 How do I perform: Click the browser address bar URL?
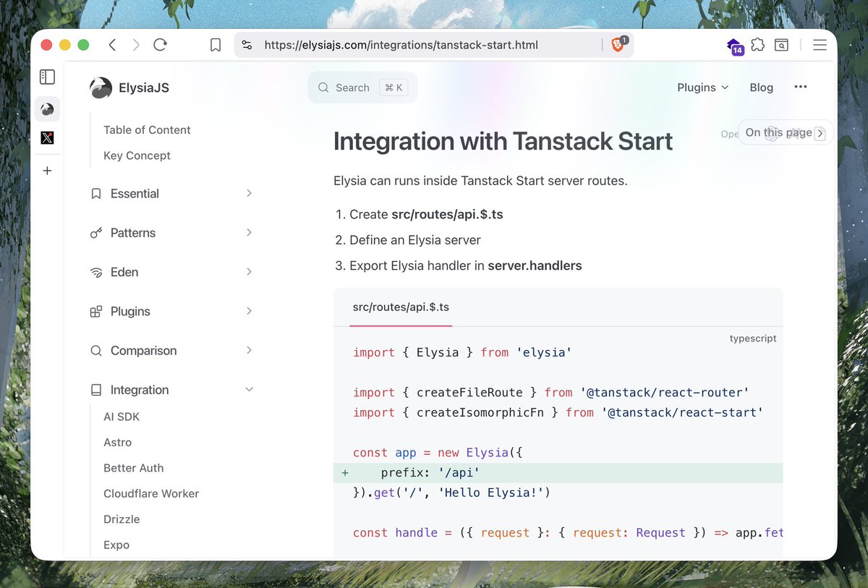click(x=401, y=45)
